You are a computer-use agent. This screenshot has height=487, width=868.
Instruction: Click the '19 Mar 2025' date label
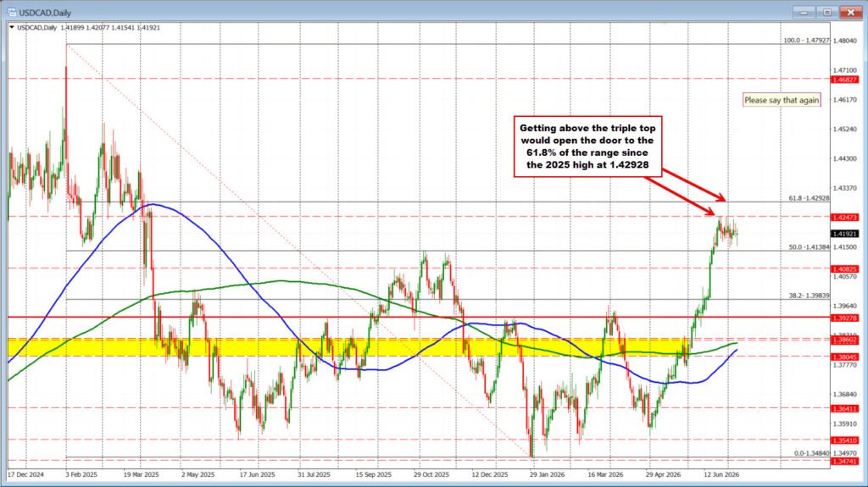click(141, 475)
